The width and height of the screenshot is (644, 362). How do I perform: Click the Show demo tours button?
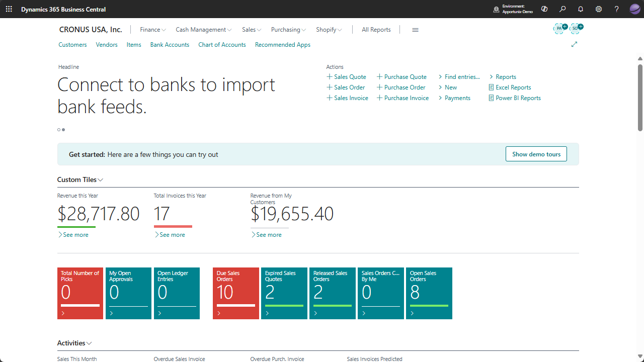(536, 154)
